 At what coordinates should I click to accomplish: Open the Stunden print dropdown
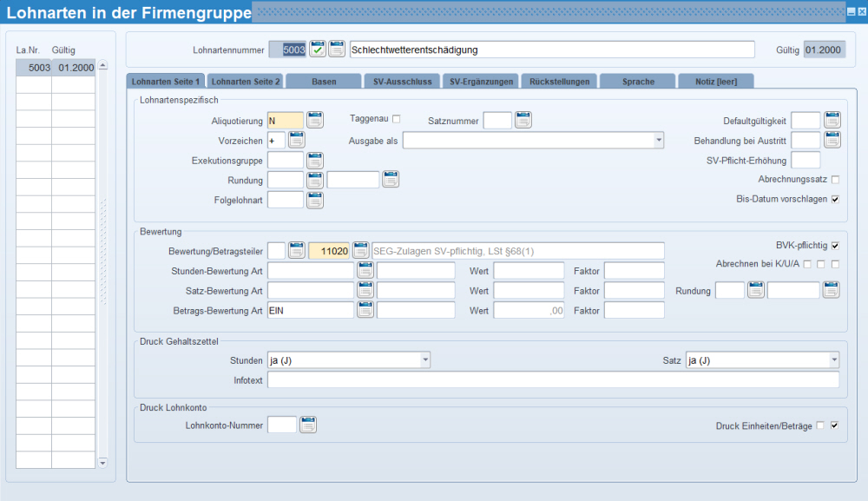pyautogui.click(x=425, y=359)
